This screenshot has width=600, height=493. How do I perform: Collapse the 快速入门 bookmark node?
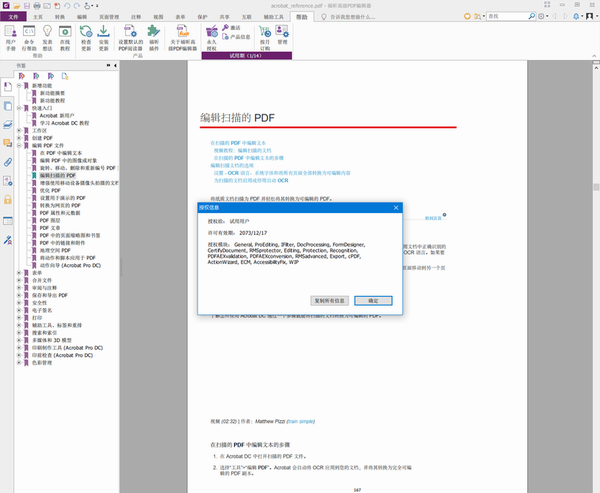[19, 108]
